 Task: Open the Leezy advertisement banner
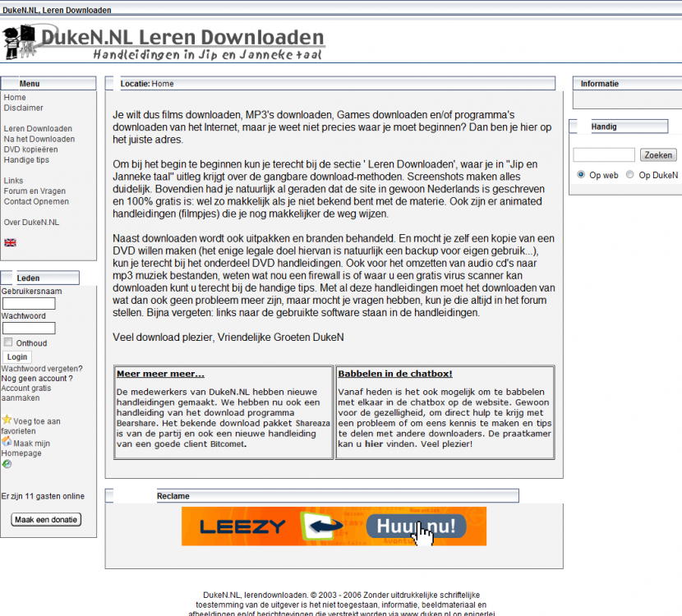click(334, 526)
